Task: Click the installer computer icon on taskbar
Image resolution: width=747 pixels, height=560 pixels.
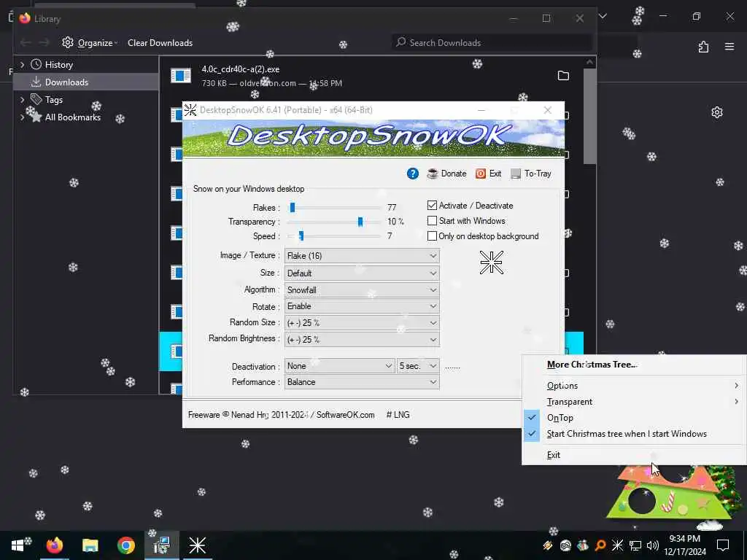Action: coord(161,545)
